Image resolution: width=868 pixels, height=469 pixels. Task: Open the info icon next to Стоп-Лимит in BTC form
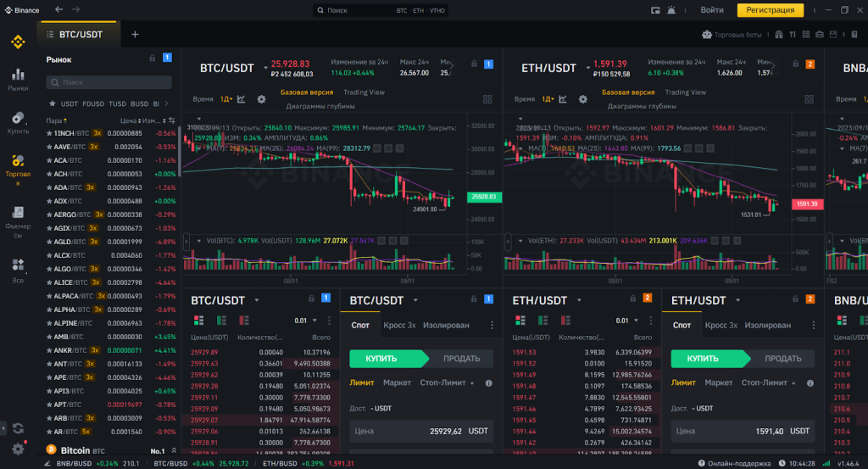(489, 383)
